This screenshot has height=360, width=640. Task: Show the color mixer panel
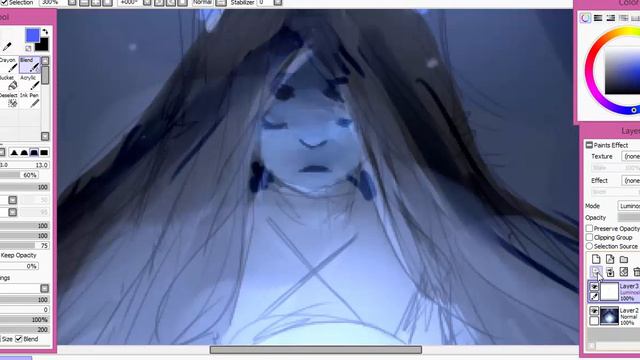click(623, 18)
